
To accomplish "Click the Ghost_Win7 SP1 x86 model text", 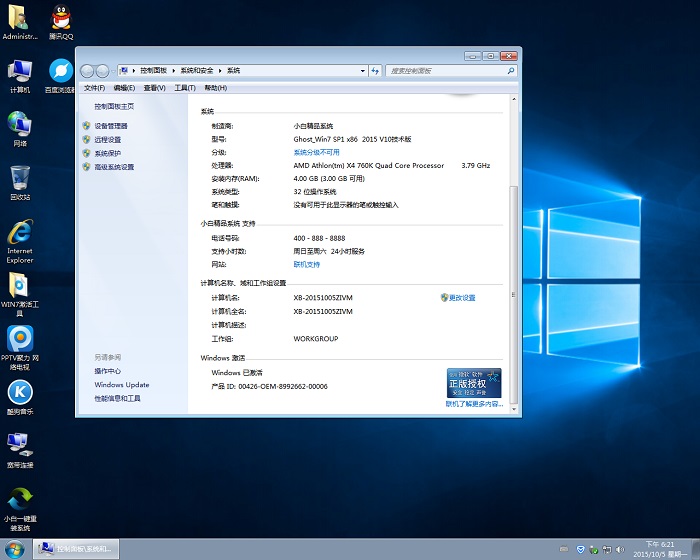I will (352, 139).
